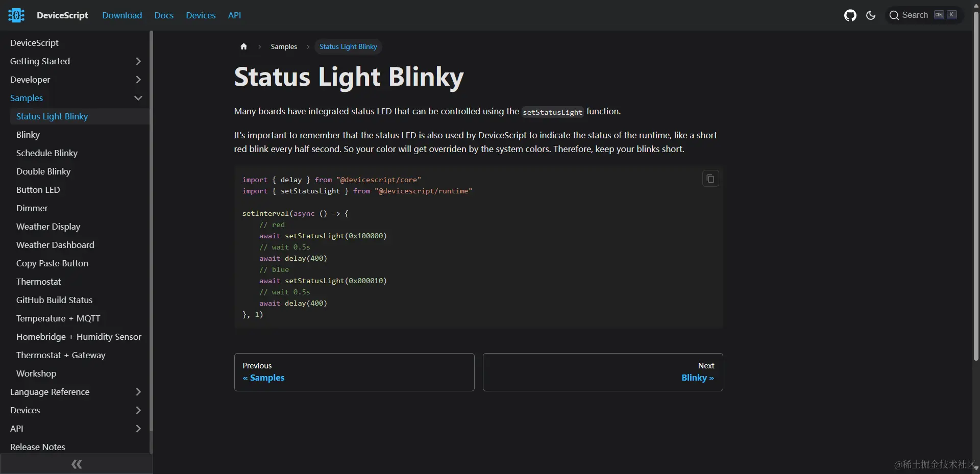This screenshot has height=474, width=980.
Task: Open Button LED sample
Action: point(38,190)
